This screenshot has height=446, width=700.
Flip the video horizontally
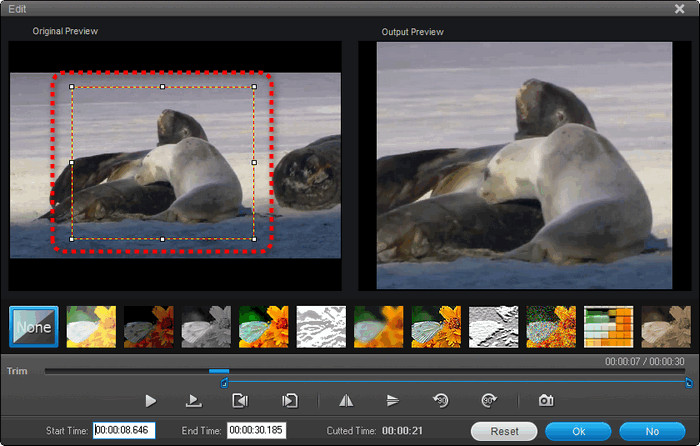pyautogui.click(x=347, y=400)
